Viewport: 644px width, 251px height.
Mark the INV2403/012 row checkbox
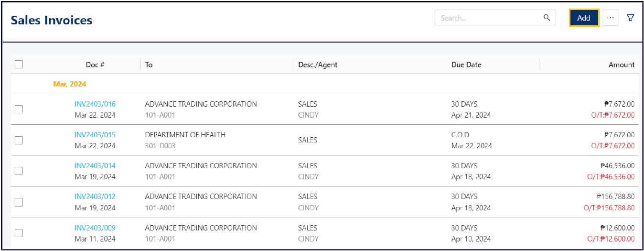click(19, 202)
